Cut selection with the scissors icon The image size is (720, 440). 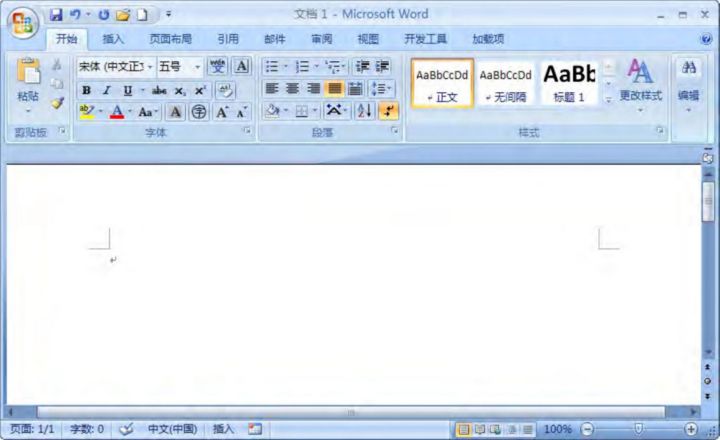[57, 65]
